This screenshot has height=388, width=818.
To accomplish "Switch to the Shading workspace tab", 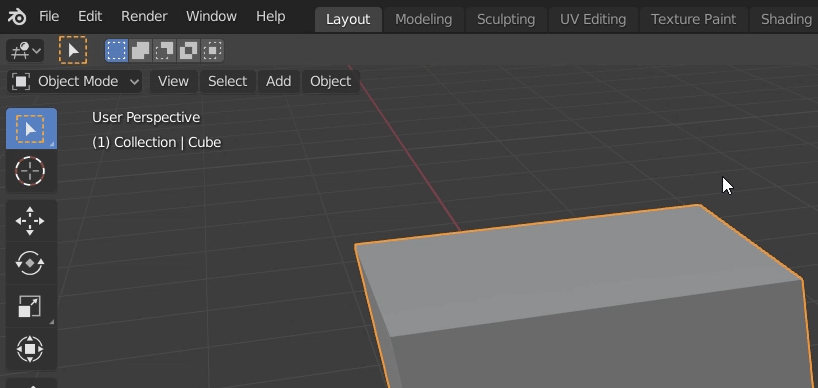I will [x=785, y=20].
